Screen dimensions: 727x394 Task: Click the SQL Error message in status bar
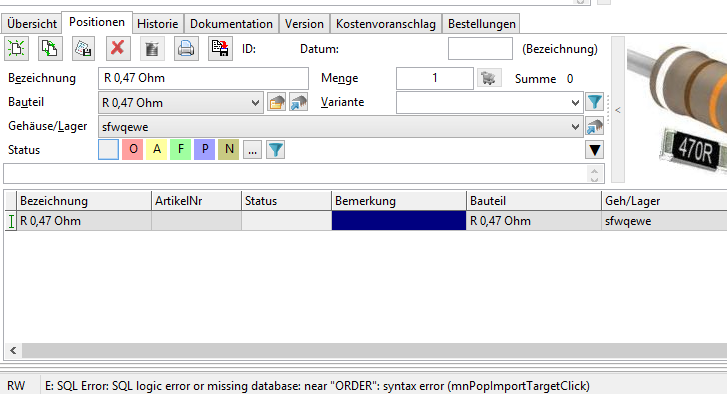pos(317,386)
